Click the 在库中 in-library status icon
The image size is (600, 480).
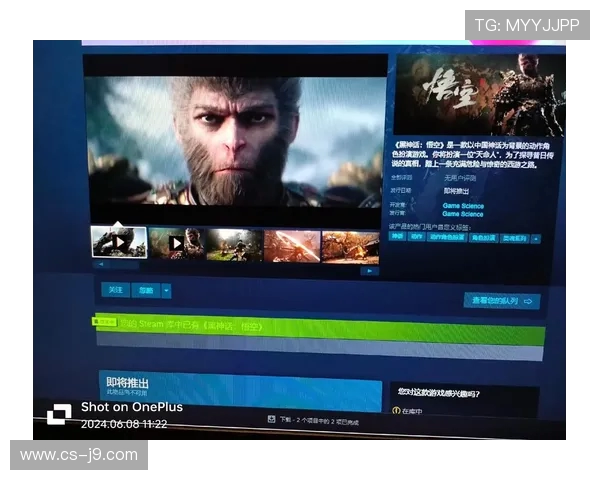[x=396, y=410]
